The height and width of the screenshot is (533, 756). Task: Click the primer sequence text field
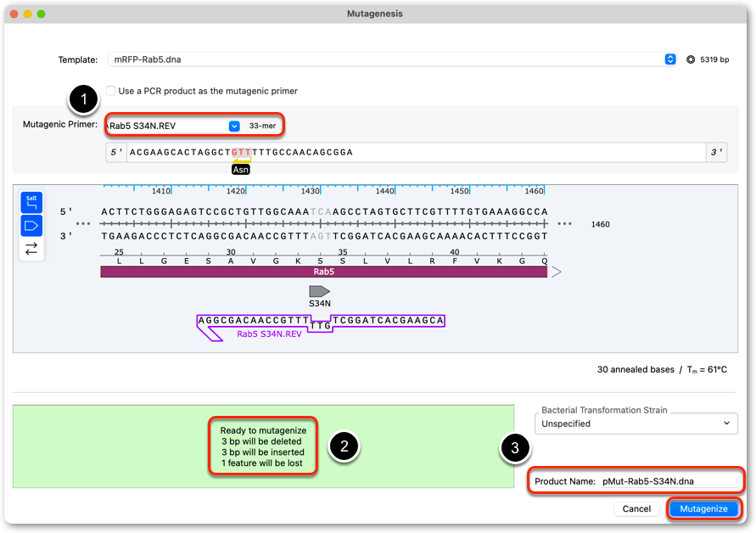(416, 153)
